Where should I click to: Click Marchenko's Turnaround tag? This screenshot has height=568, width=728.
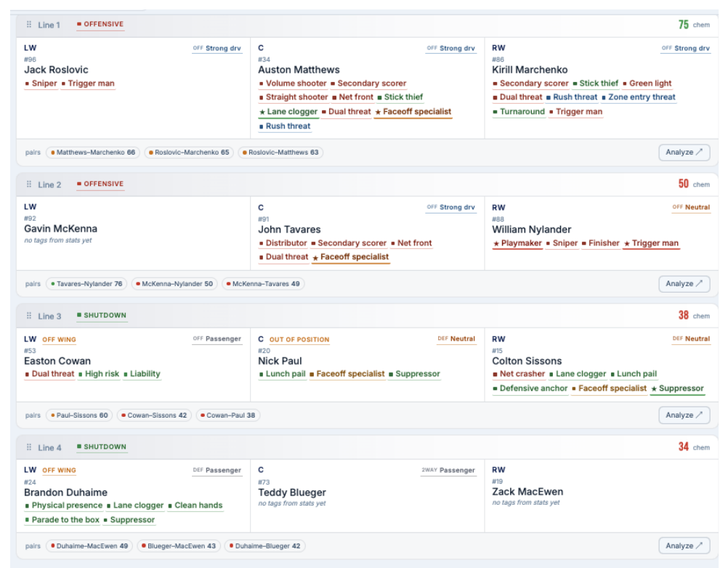519,111
